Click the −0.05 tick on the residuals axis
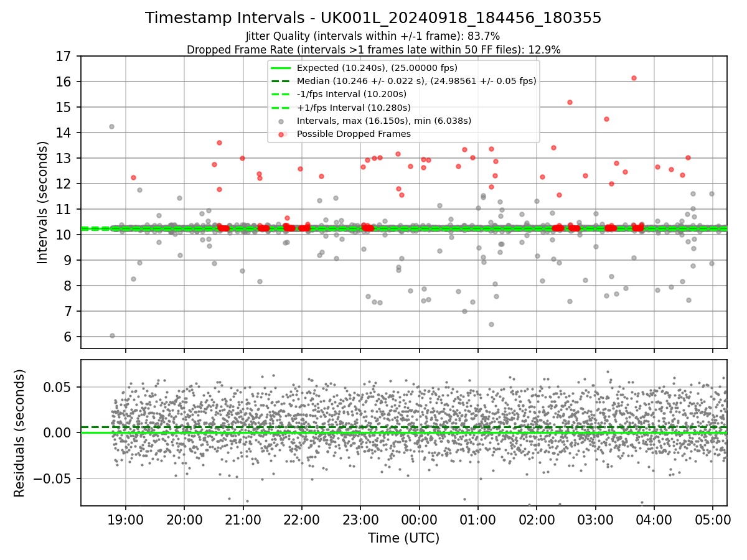747x560 pixels. (52, 478)
